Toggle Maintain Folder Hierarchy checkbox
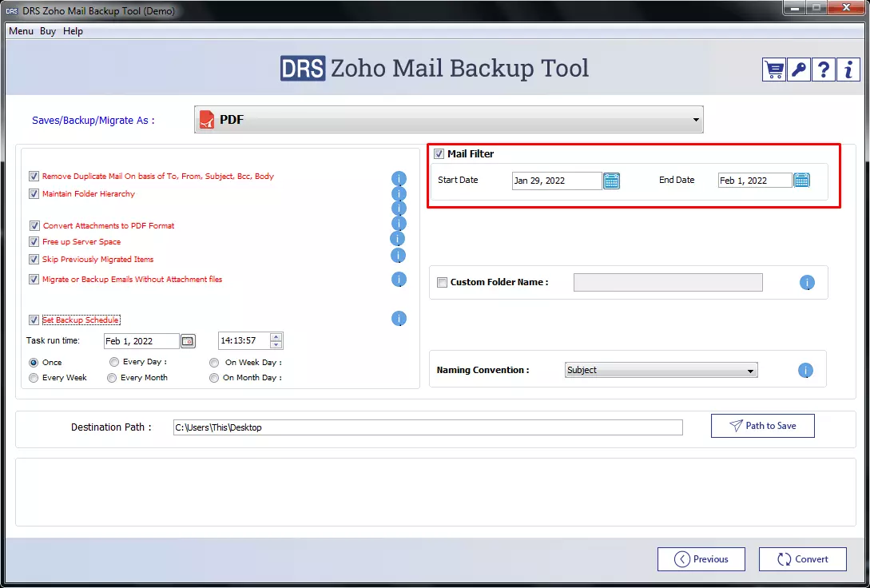Image resolution: width=870 pixels, height=588 pixels. tap(34, 194)
